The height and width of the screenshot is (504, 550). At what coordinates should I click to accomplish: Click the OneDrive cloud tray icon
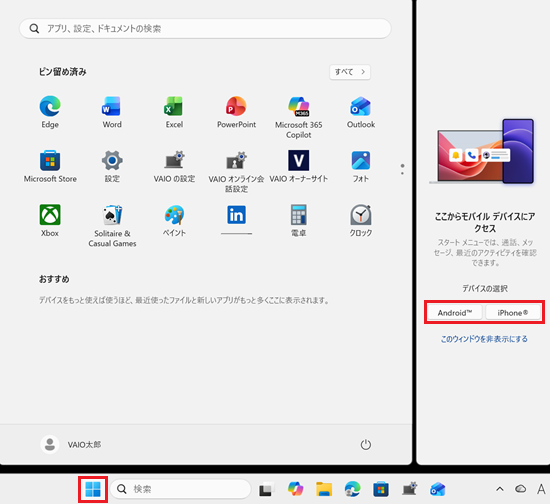[521, 489]
